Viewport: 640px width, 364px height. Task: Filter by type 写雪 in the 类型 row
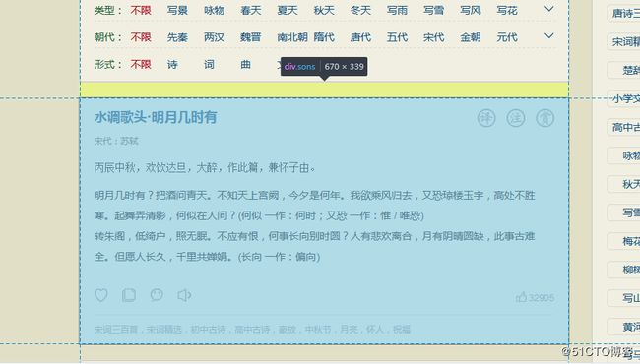point(434,10)
